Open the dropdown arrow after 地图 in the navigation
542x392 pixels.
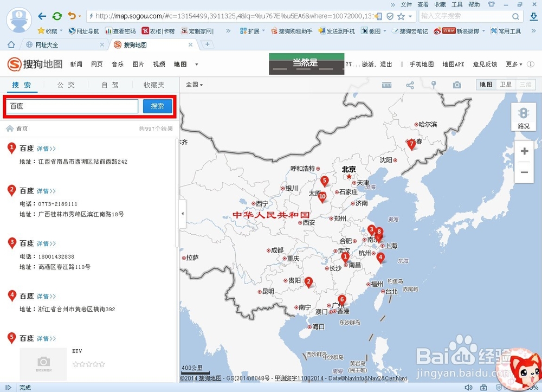pyautogui.click(x=197, y=65)
